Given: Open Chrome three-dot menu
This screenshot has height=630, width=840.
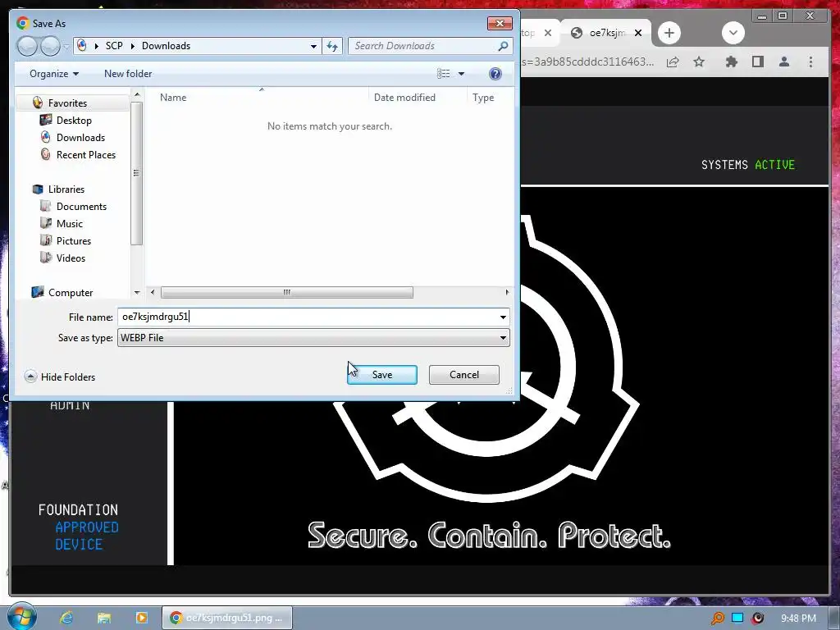Looking at the screenshot, I should [810, 62].
